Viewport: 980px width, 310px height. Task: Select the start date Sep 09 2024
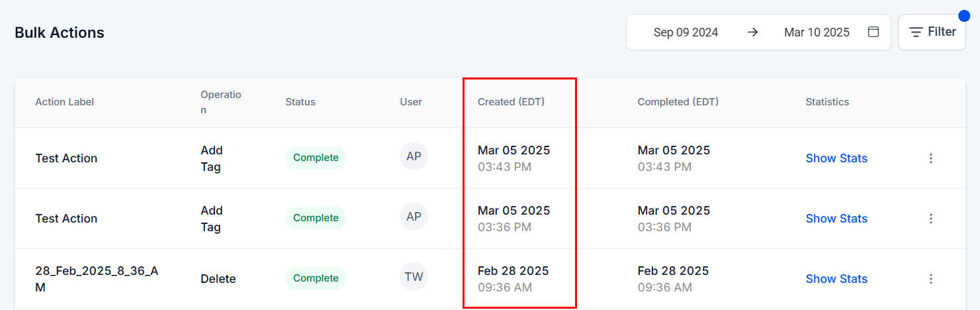[686, 32]
